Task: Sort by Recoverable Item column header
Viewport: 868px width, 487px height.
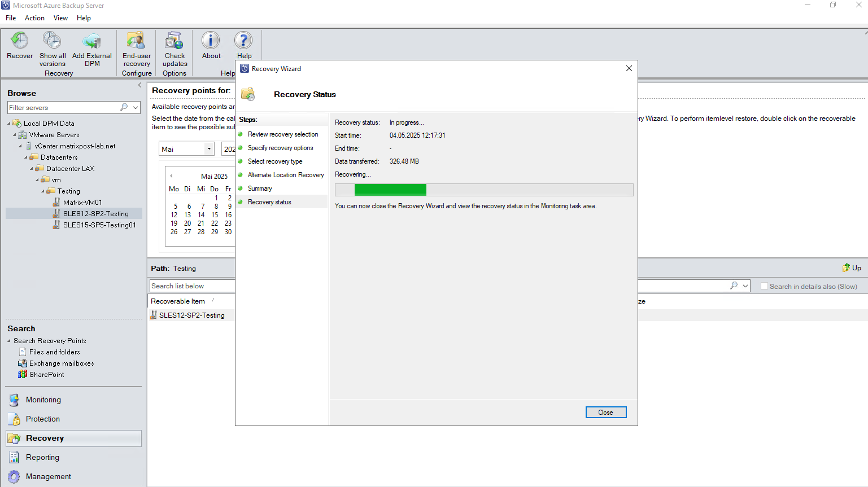Action: point(178,301)
